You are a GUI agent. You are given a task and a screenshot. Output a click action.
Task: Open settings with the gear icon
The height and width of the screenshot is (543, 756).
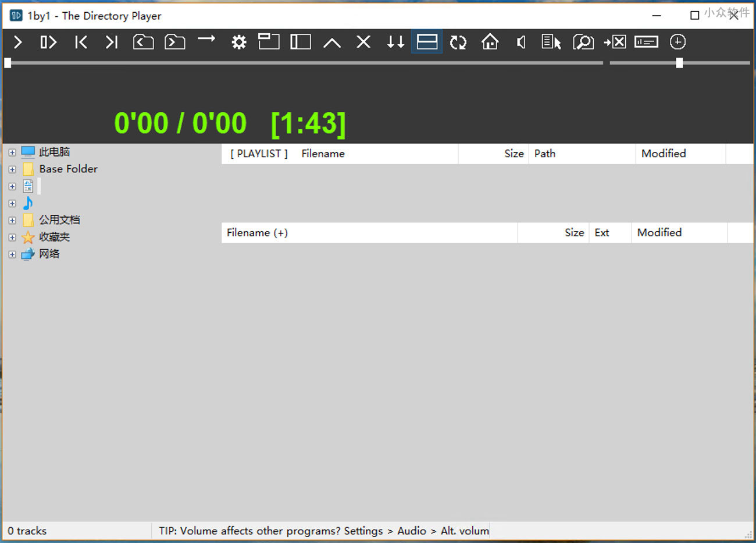238,42
